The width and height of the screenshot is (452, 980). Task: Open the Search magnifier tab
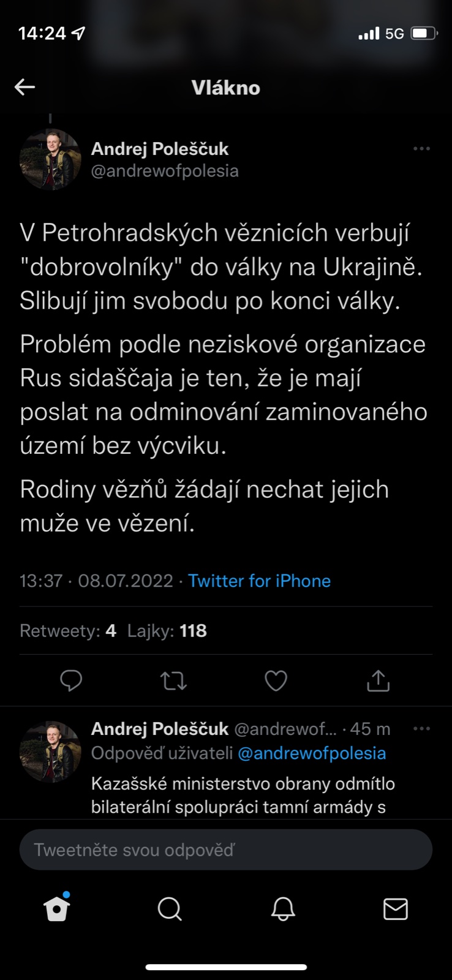[x=170, y=909]
